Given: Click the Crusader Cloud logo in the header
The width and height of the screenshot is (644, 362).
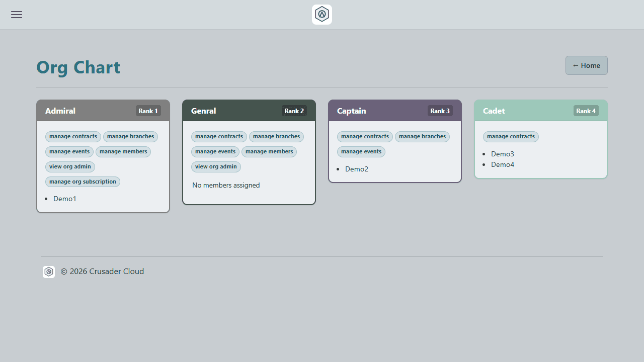Looking at the screenshot, I should (321, 14).
